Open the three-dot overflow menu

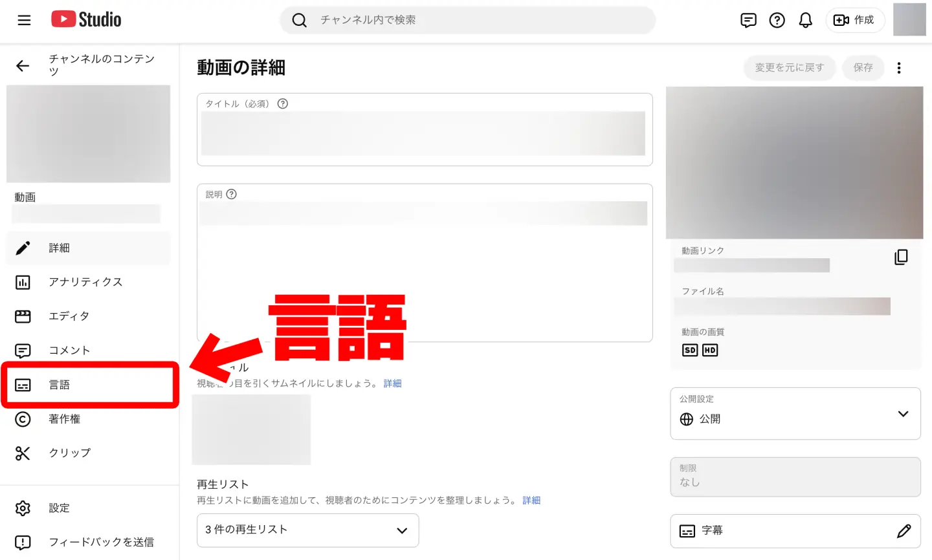[899, 67]
